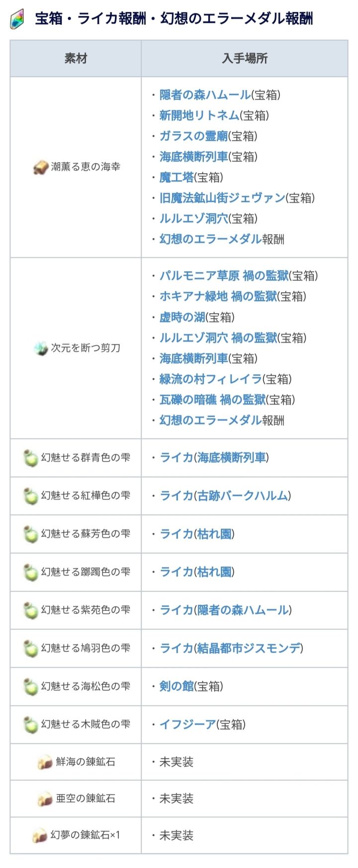Open the 古跡バークハルム link
Image resolution: width=358 pixels, height=868 pixels.
[243, 496]
